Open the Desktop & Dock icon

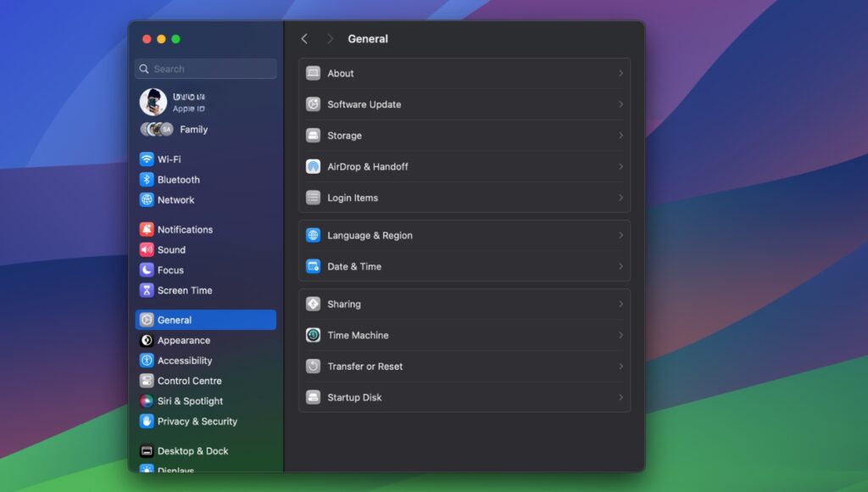tap(147, 451)
